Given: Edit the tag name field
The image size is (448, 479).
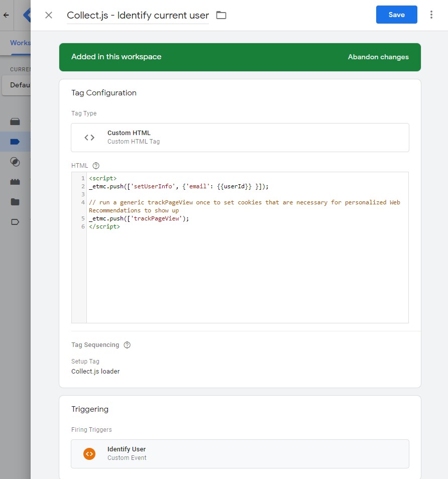Looking at the screenshot, I should pyautogui.click(x=138, y=15).
